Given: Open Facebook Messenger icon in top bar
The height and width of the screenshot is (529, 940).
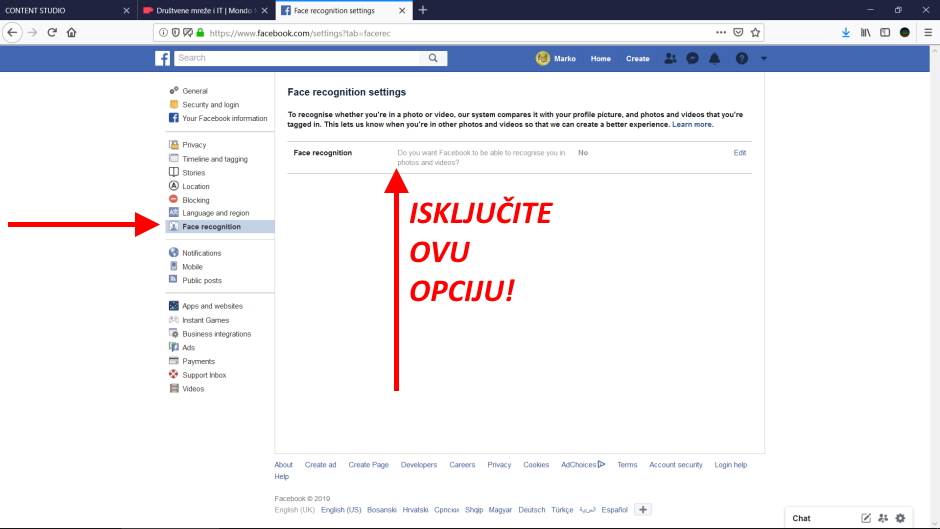Looking at the screenshot, I should (x=692, y=58).
